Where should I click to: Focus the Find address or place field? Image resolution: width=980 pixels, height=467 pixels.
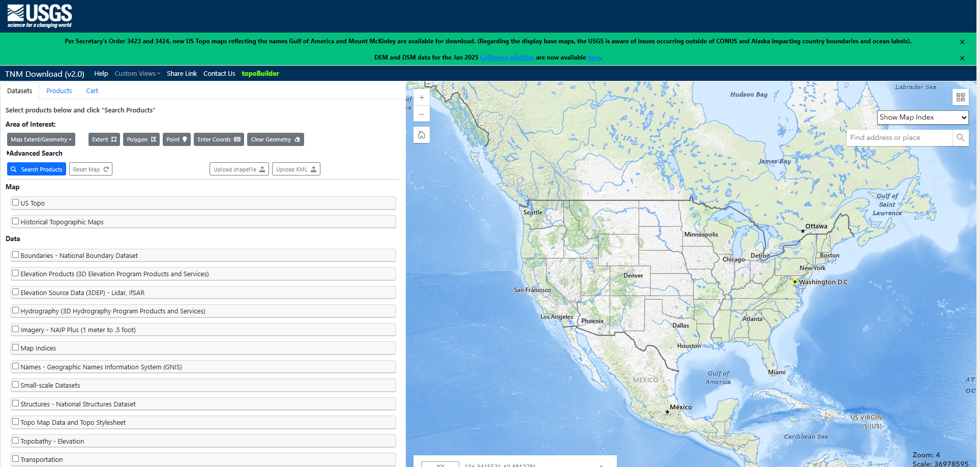pyautogui.click(x=899, y=138)
